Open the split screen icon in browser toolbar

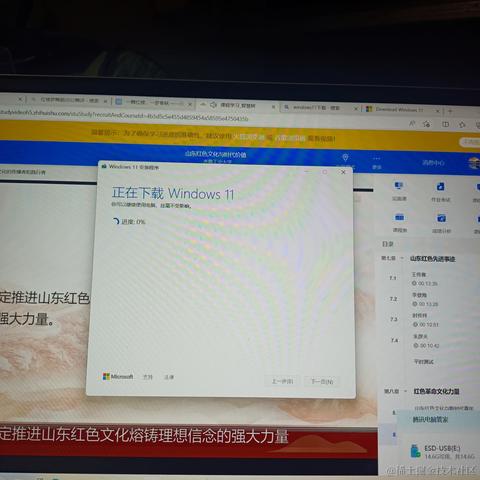point(445,124)
